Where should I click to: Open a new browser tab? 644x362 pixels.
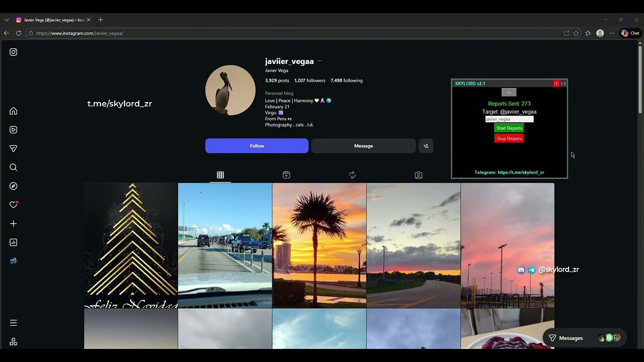click(x=101, y=20)
